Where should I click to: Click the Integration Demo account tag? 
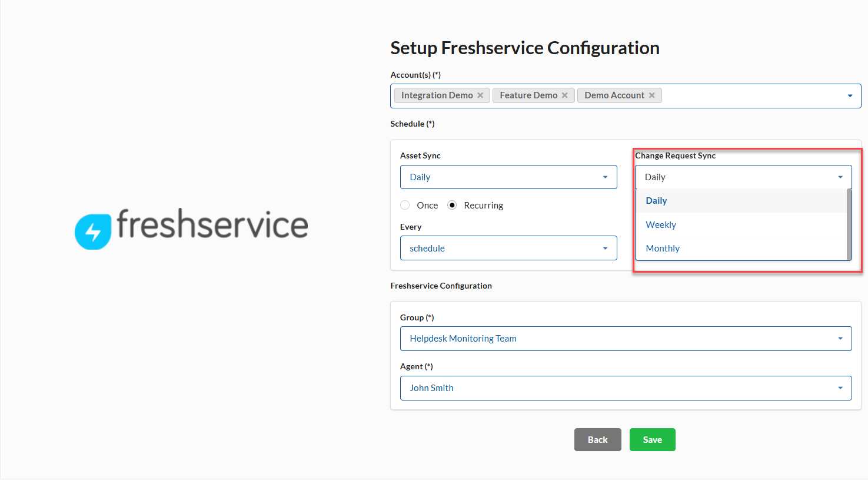pyautogui.click(x=437, y=95)
